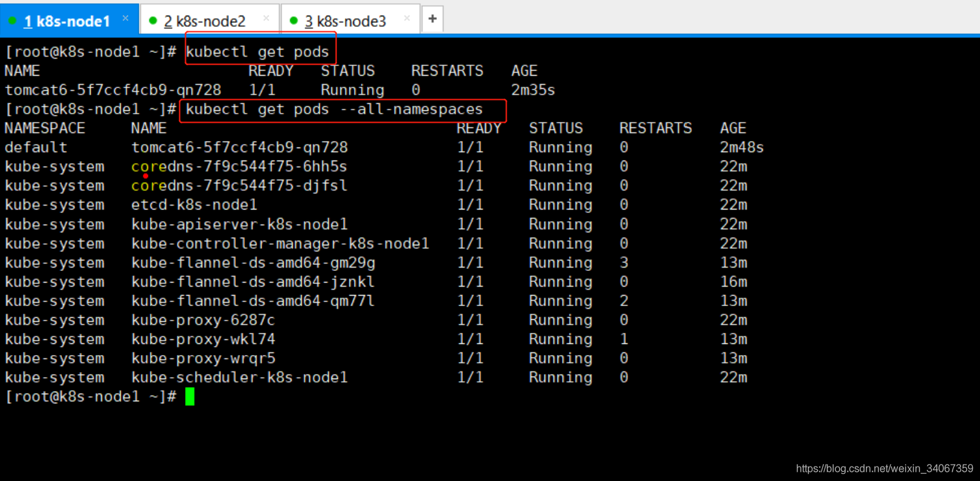Click the NAMESPACE column header

[x=45, y=128]
